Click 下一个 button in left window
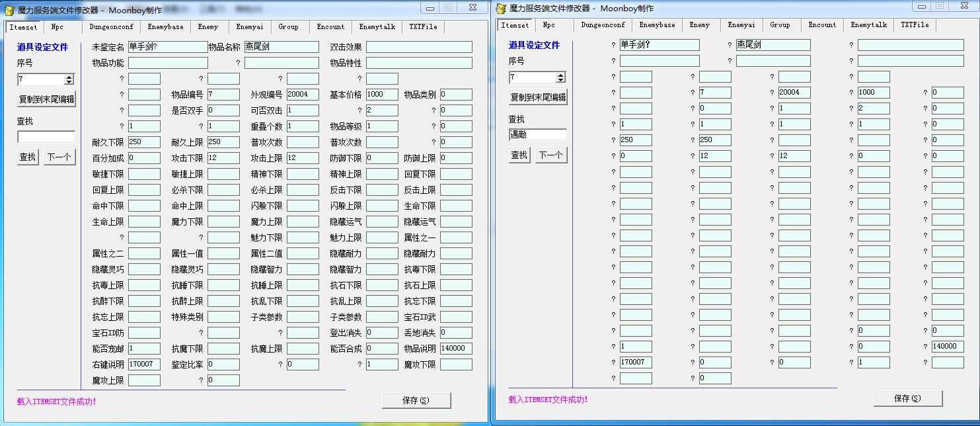Viewport: 980px width, 426px height. pyautogui.click(x=60, y=157)
